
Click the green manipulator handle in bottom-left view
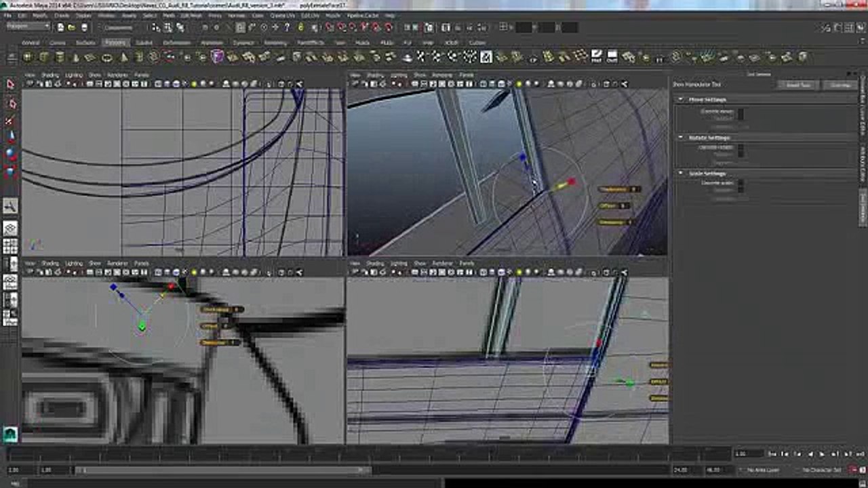click(x=142, y=327)
